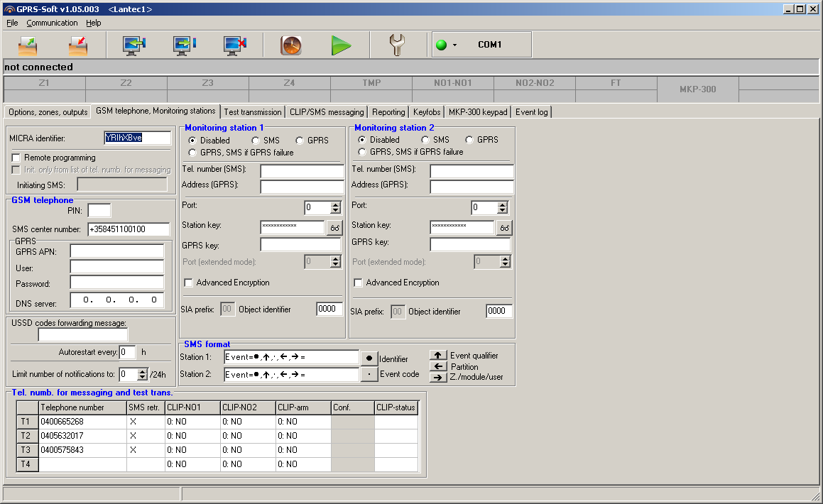Insert Partition left-arrow symbol

pyautogui.click(x=438, y=366)
